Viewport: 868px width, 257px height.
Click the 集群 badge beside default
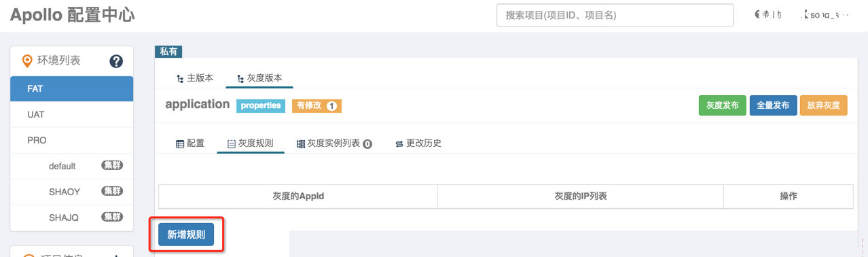(112, 165)
